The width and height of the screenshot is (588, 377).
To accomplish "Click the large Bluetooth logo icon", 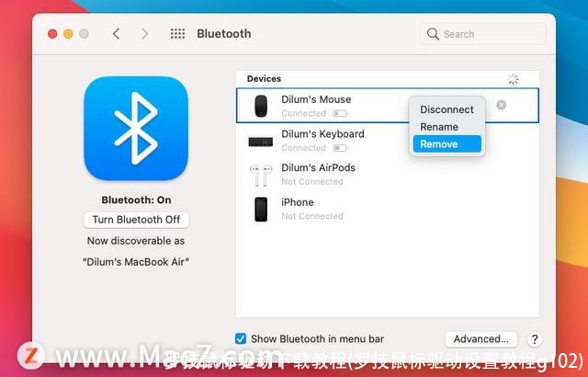I will (136, 128).
